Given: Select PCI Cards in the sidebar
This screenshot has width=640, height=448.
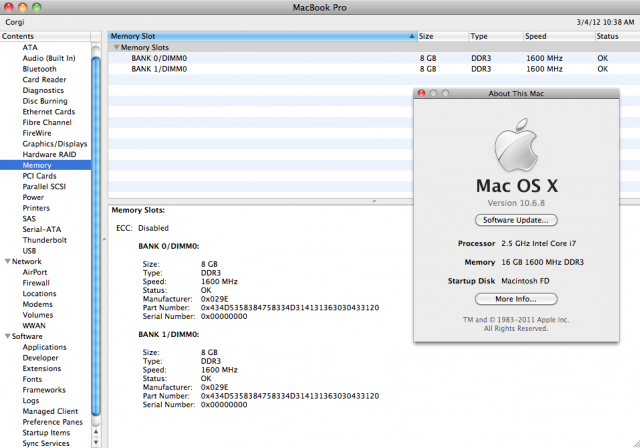Looking at the screenshot, I should click(x=39, y=176).
